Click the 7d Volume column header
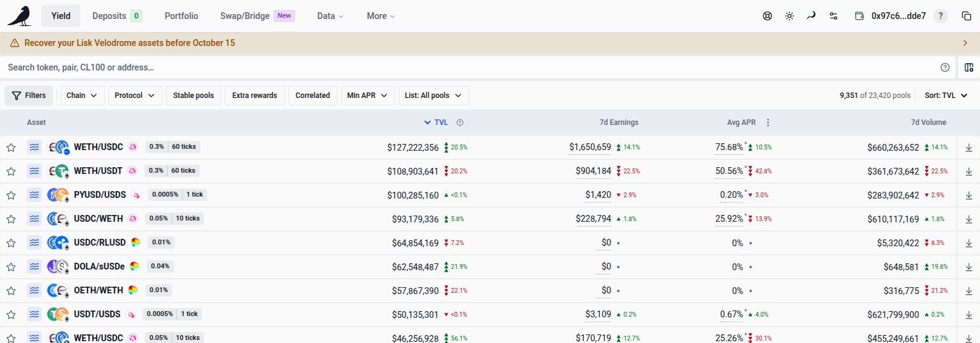980x343 pixels. 929,123
